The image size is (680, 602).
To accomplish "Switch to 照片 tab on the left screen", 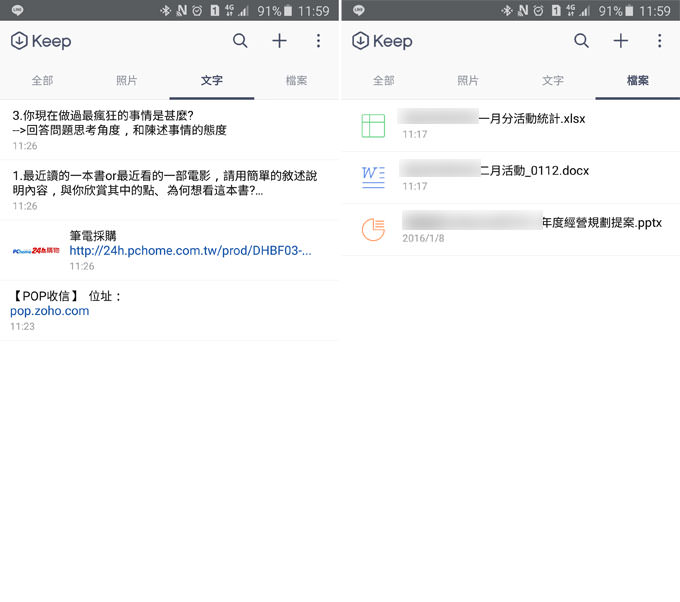I will click(x=127, y=81).
